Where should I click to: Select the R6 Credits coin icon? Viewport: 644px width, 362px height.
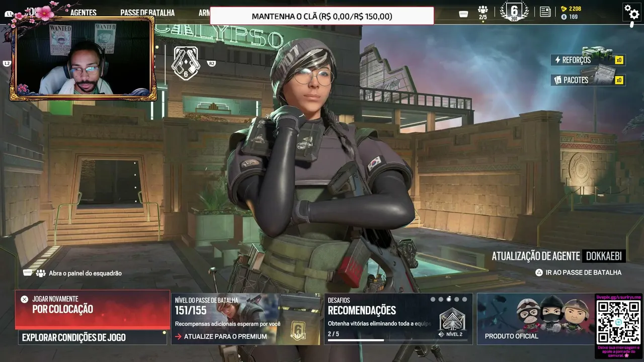(563, 17)
